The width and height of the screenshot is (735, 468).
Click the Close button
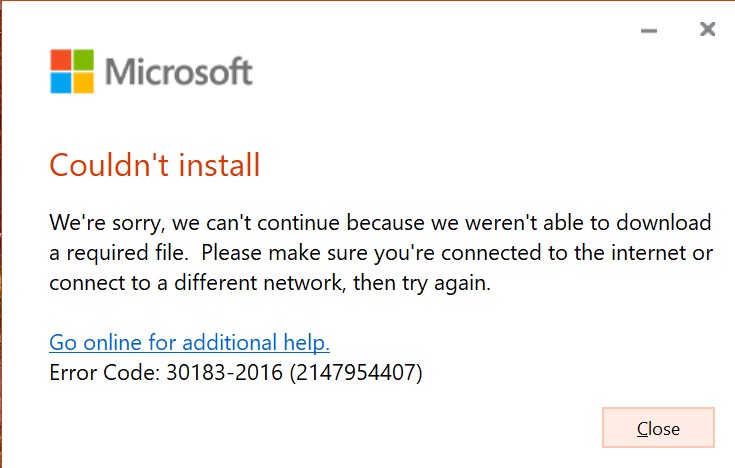(658, 428)
